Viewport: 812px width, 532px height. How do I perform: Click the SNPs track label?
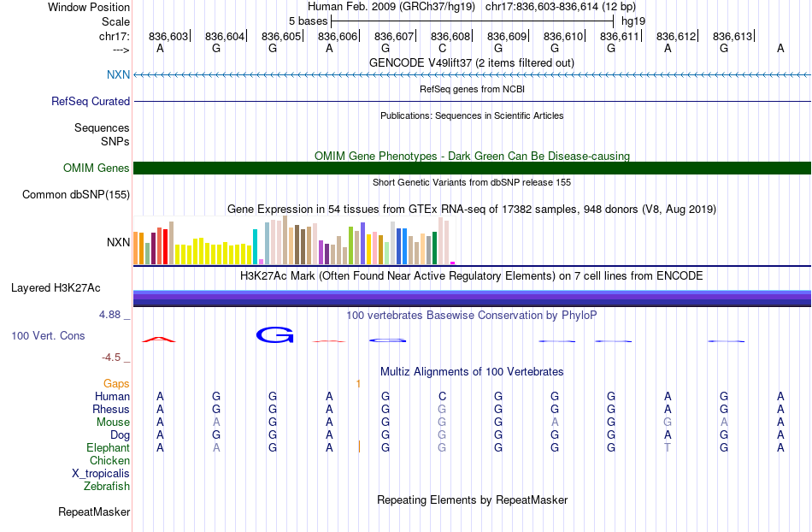(x=115, y=141)
